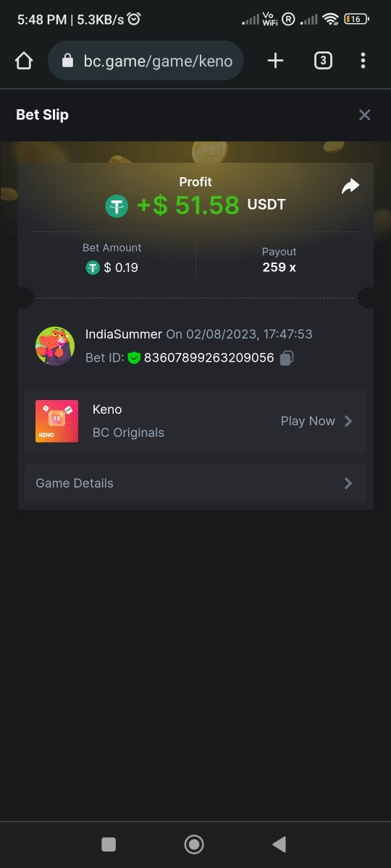Open the browser three-dot menu

363,61
